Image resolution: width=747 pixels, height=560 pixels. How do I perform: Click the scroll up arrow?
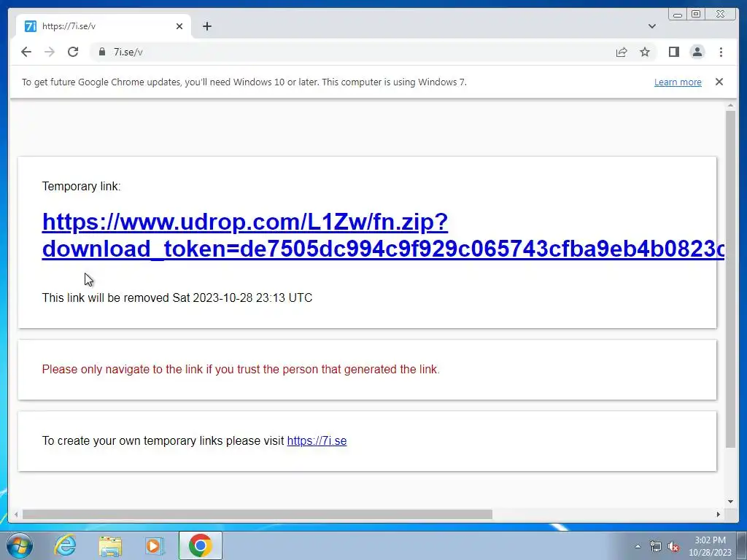pyautogui.click(x=730, y=105)
